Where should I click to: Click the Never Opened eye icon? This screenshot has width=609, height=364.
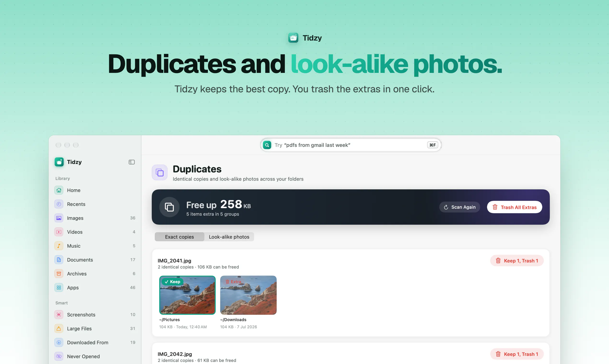click(59, 356)
